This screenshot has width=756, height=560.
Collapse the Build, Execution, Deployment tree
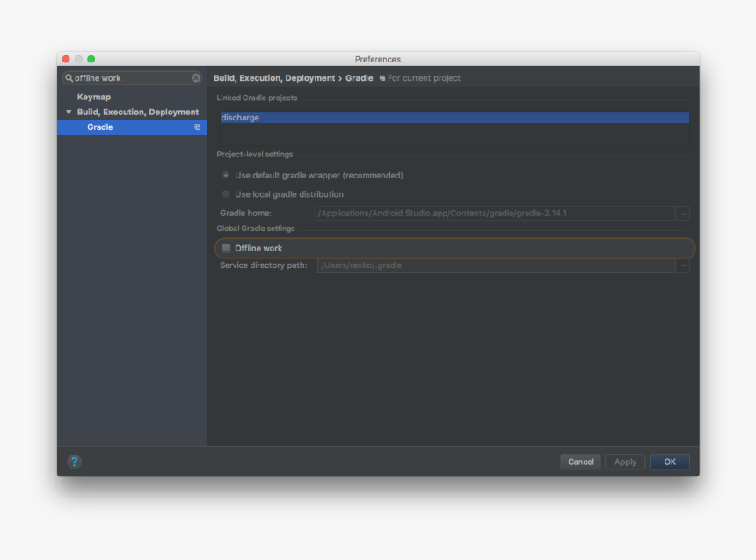point(69,112)
